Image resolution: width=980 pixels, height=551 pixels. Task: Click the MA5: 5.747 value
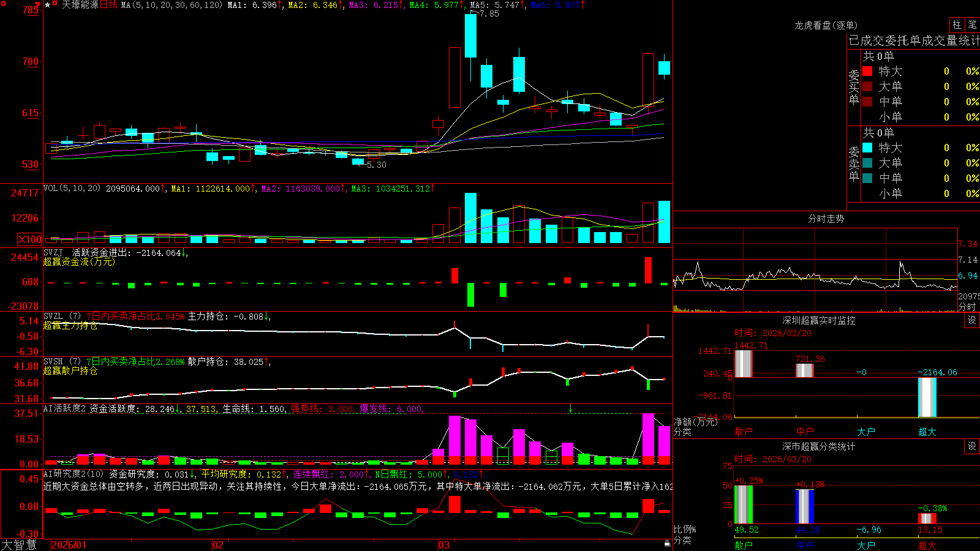click(x=497, y=5)
